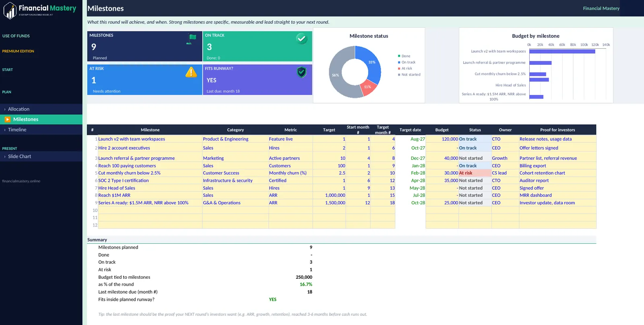Screen dimensions: 644x325
Task: Select the 'At risk' status cell
Action: tap(475, 173)
